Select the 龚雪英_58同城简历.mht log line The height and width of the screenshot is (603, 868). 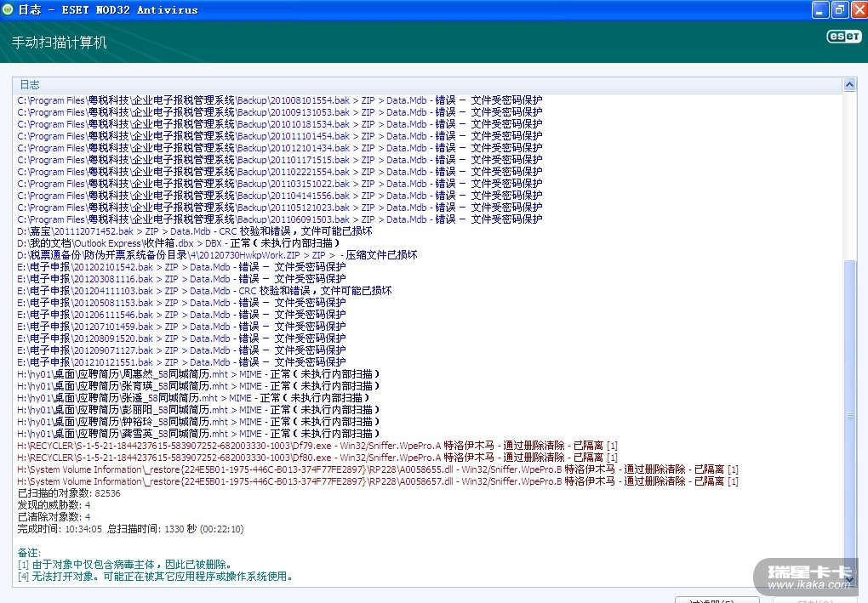199,433
